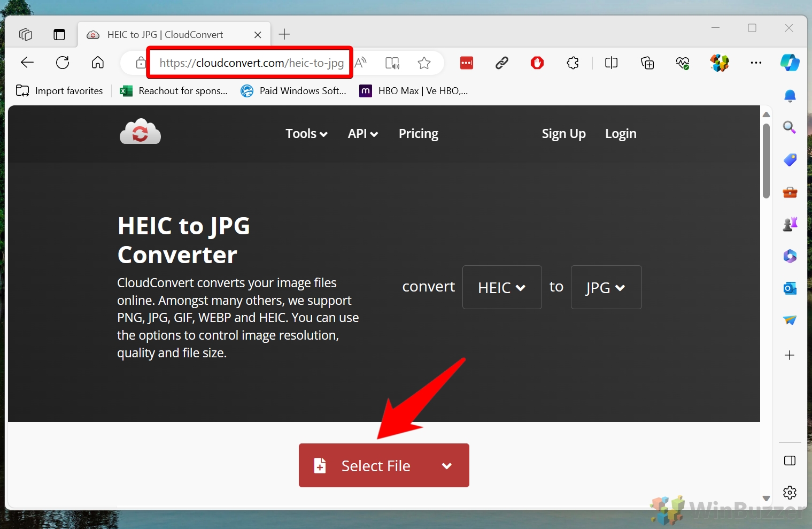This screenshot has width=812, height=529.
Task: Toggle the sidebar visibility icon
Action: click(790, 461)
